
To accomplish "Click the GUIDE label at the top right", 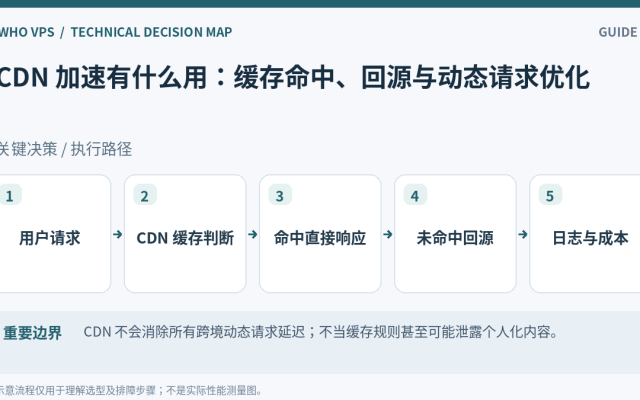I will click(619, 32).
